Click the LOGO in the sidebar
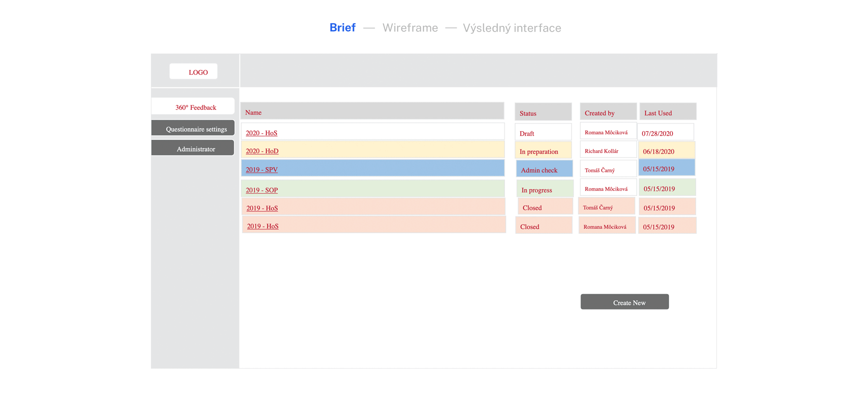This screenshot has height=417, width=868. [x=193, y=71]
